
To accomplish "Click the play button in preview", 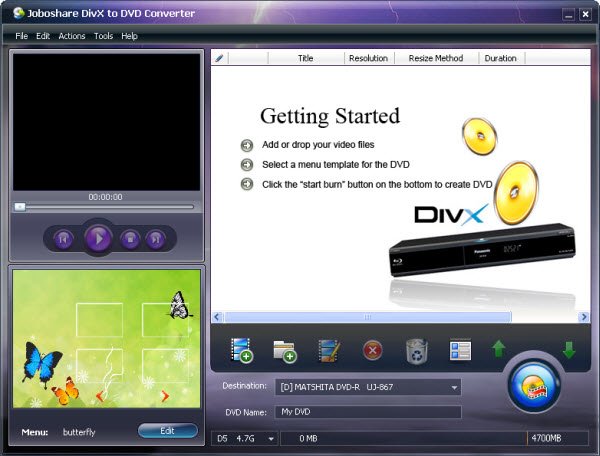I will (98, 238).
